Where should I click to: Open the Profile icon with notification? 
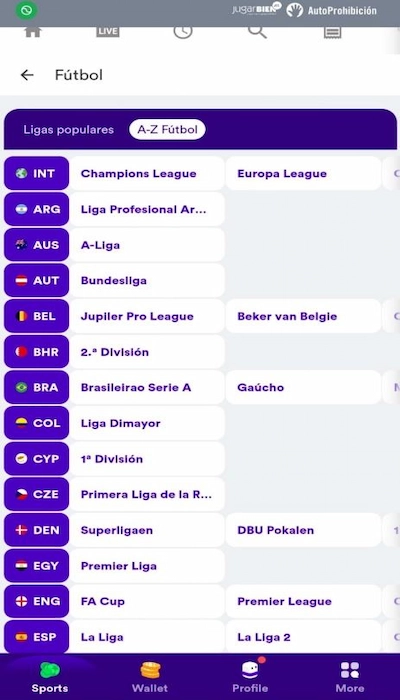250,670
